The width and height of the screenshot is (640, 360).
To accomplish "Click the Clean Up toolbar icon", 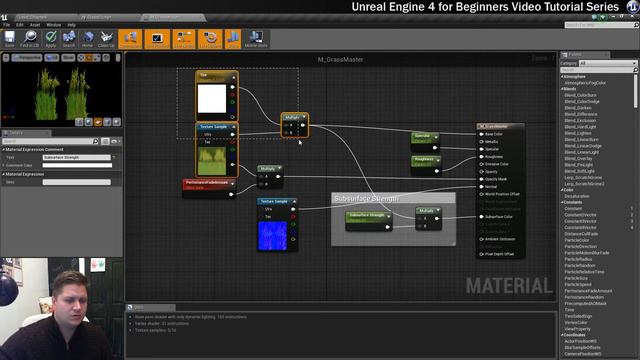I will click(106, 39).
